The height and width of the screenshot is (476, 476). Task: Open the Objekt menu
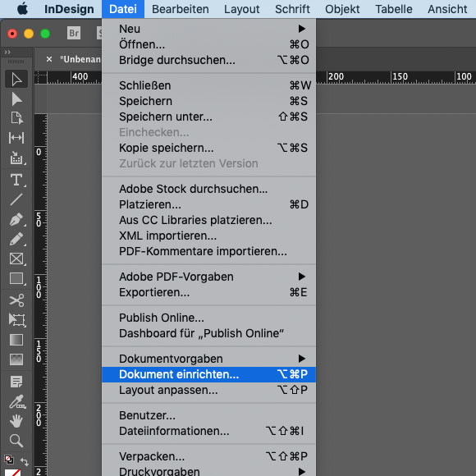(x=342, y=9)
